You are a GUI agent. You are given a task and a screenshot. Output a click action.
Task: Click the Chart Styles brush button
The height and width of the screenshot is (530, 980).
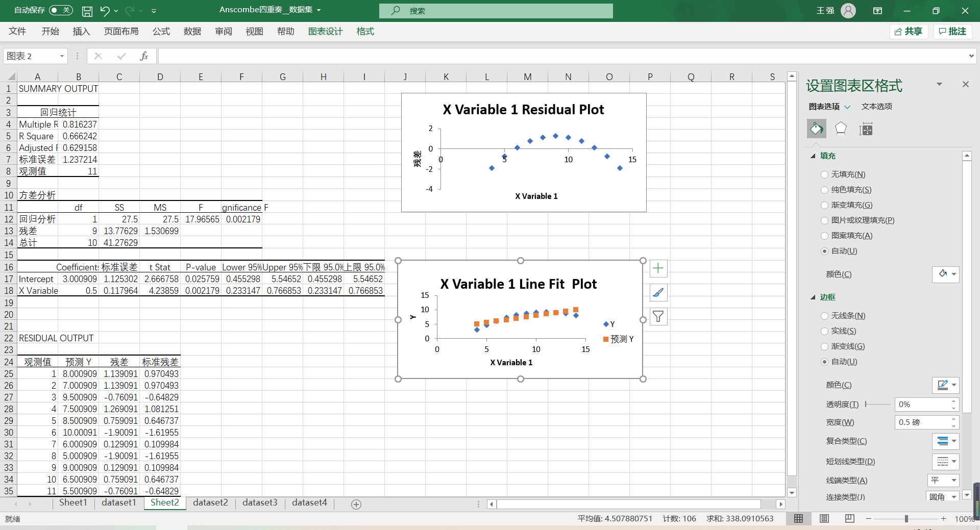click(658, 293)
